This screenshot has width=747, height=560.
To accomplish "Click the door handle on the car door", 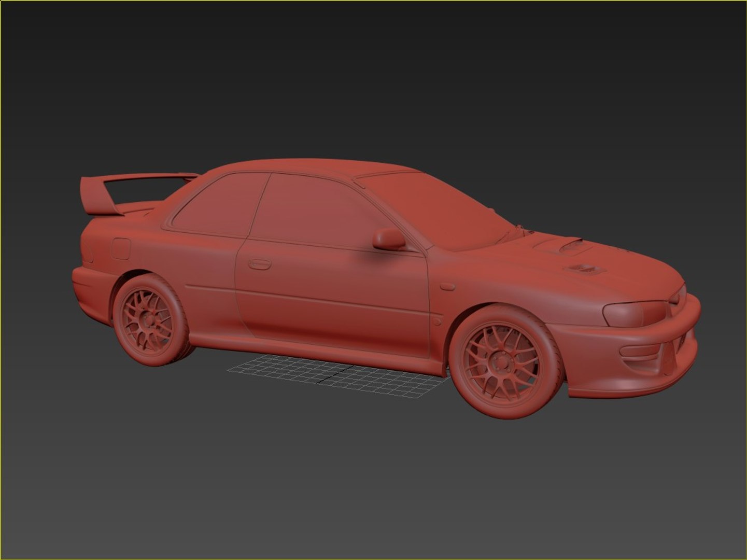I will tap(260, 263).
